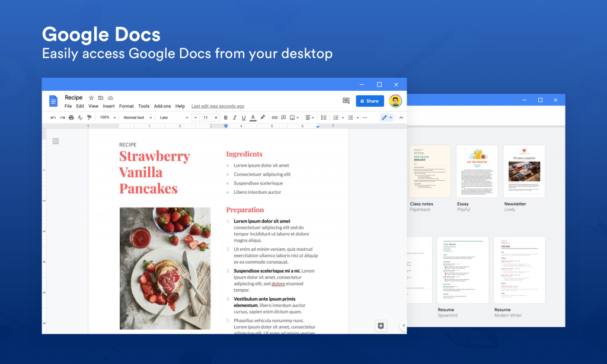Open the text alignment dropdown

(309, 117)
